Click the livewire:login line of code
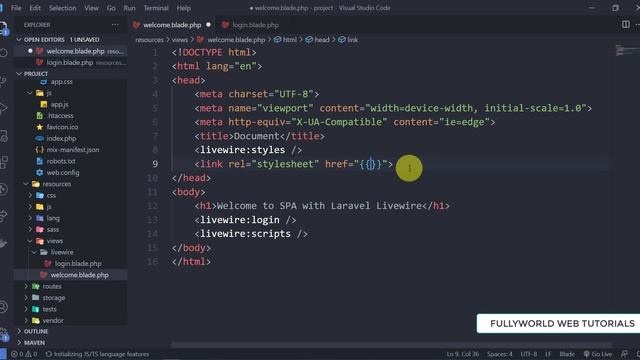 [245, 220]
